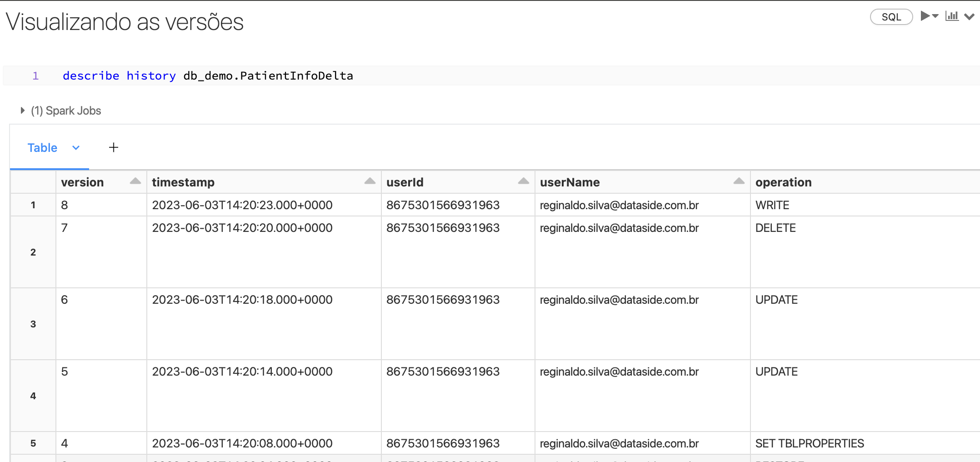
Task: Add a new visualization with plus icon
Action: click(x=114, y=147)
